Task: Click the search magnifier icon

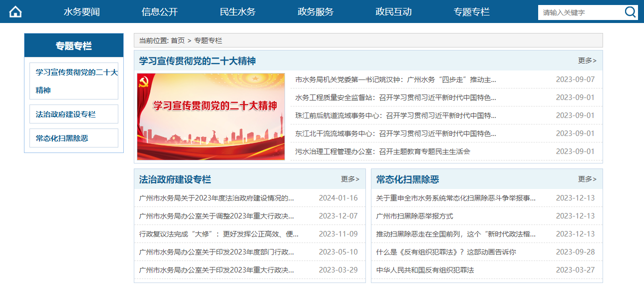Action: 630,12
